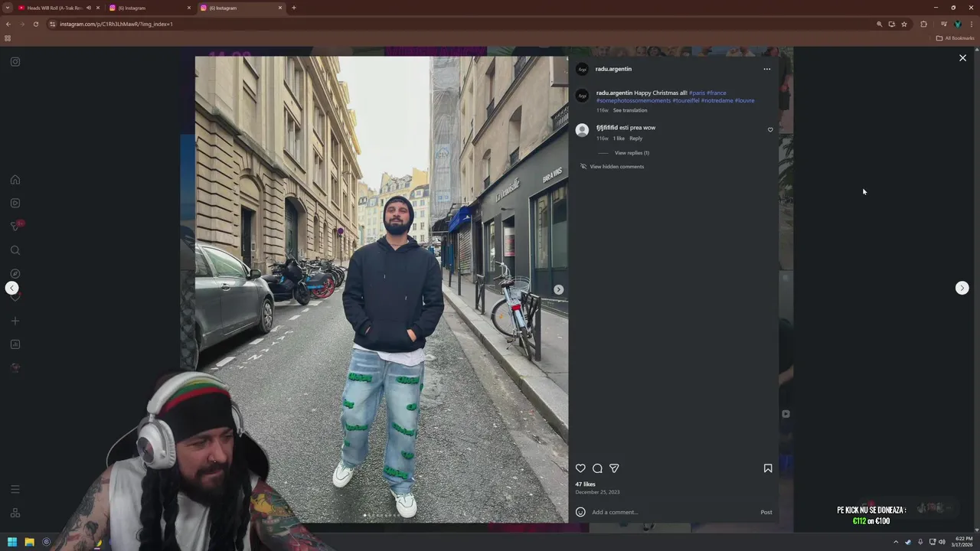This screenshot has height=551, width=980.
Task: Open the sidebar More hamburger menu
Action: 15,489
